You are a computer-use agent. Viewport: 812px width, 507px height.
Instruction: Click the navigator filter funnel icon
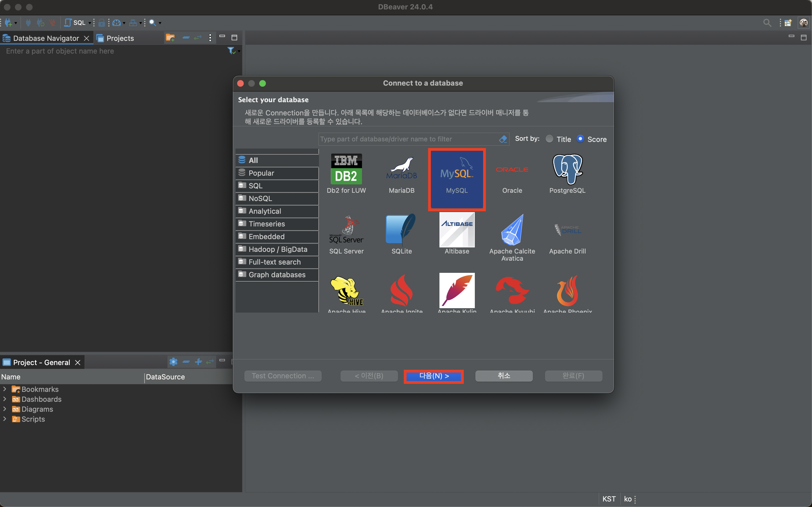pos(231,51)
